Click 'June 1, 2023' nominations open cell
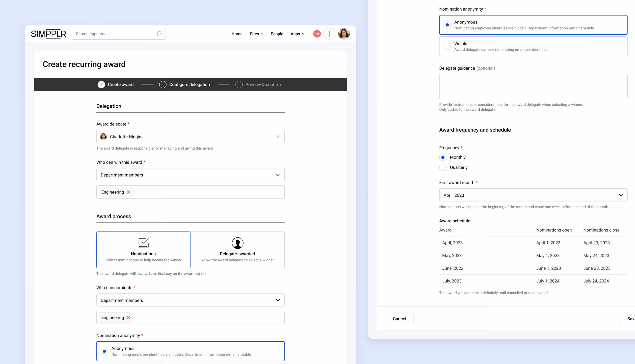This screenshot has width=635, height=364. click(x=548, y=268)
